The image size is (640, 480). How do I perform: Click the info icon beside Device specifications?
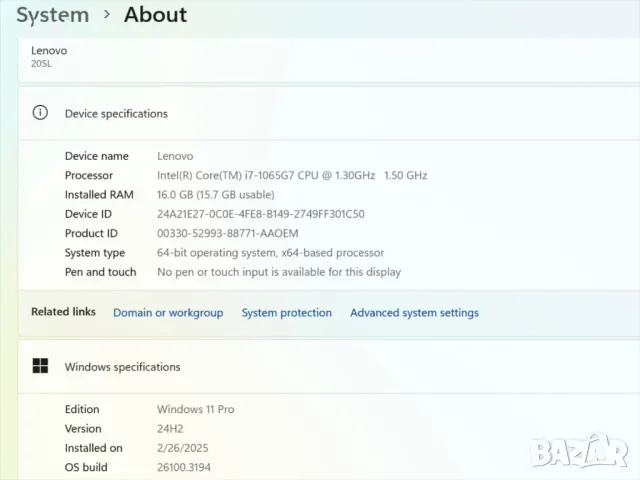click(40, 113)
